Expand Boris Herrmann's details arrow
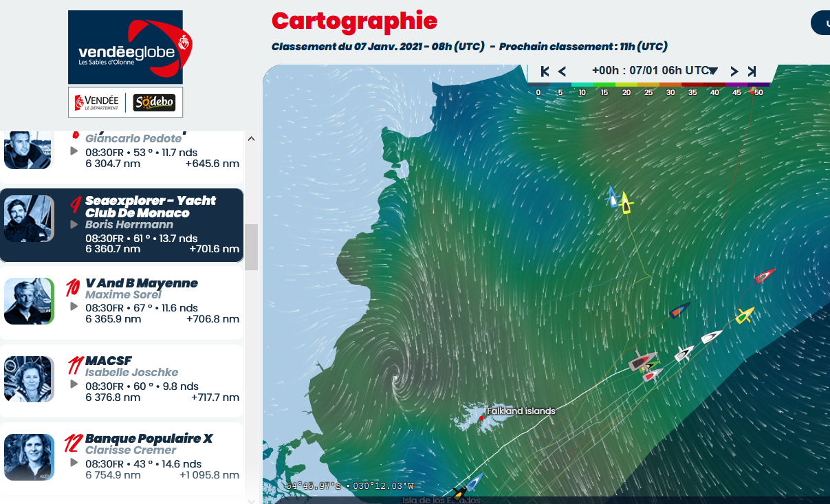 pos(74,225)
